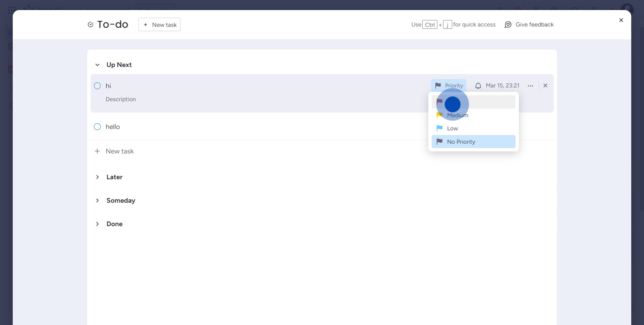Mark the "hello" task as complete

97,127
